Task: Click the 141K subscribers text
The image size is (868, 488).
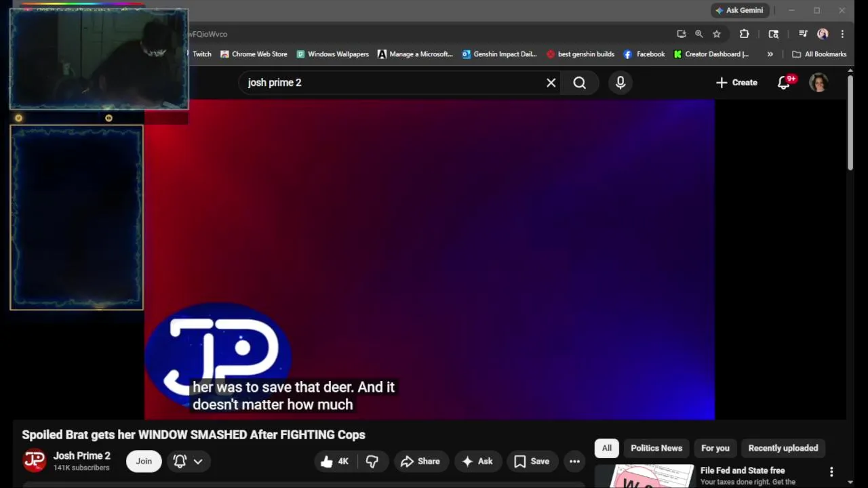Action: coord(81,468)
